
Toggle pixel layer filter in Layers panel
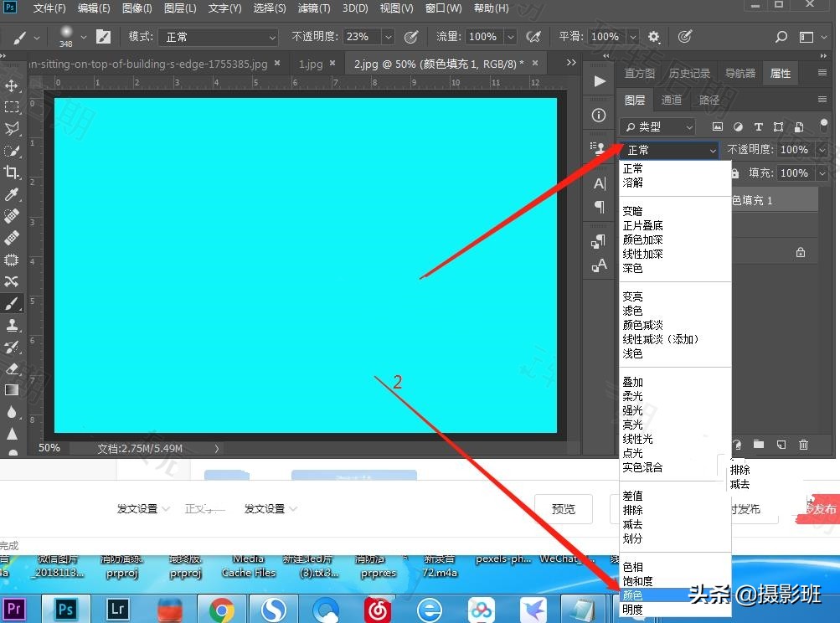[x=718, y=126]
